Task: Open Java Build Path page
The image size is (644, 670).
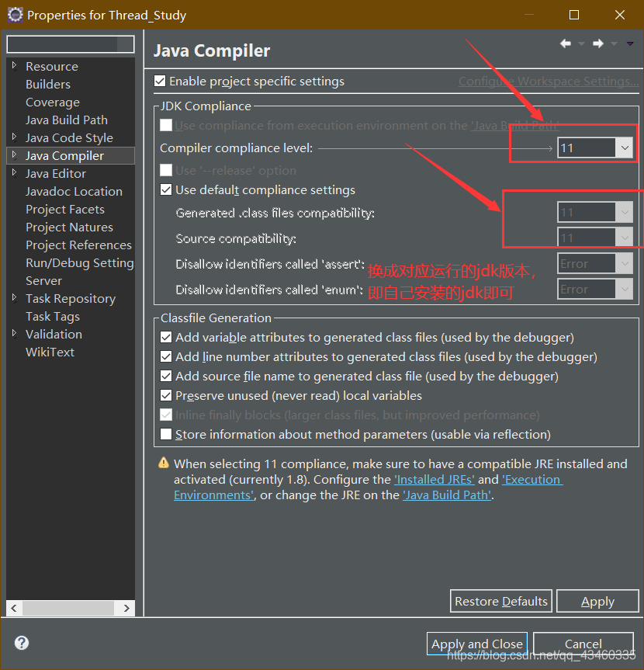Action: (67, 120)
